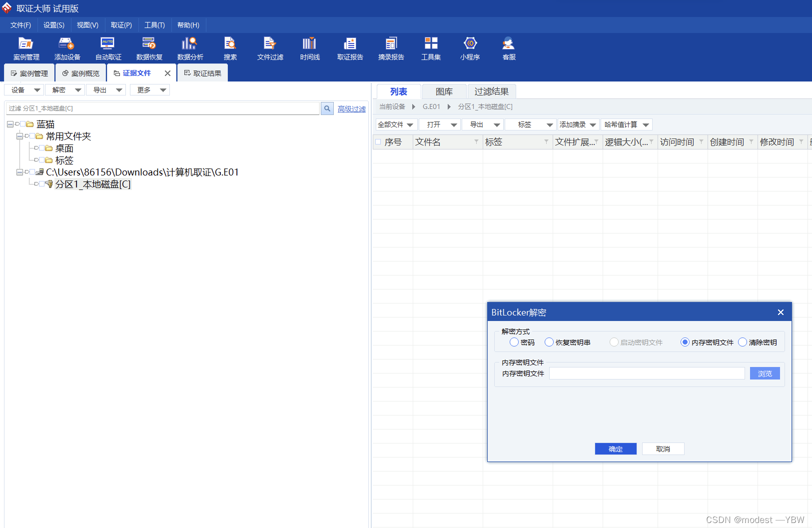Open the 工具(T) menu
This screenshot has height=528, width=812.
click(x=154, y=25)
